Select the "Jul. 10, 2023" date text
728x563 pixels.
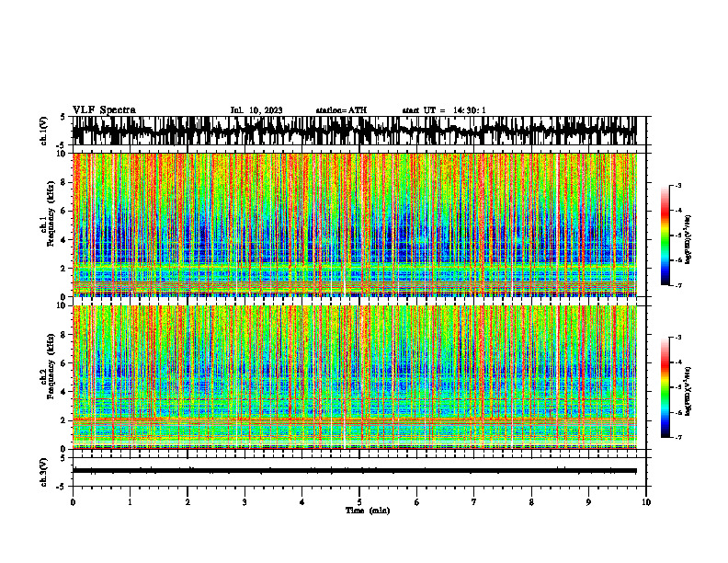256,110
